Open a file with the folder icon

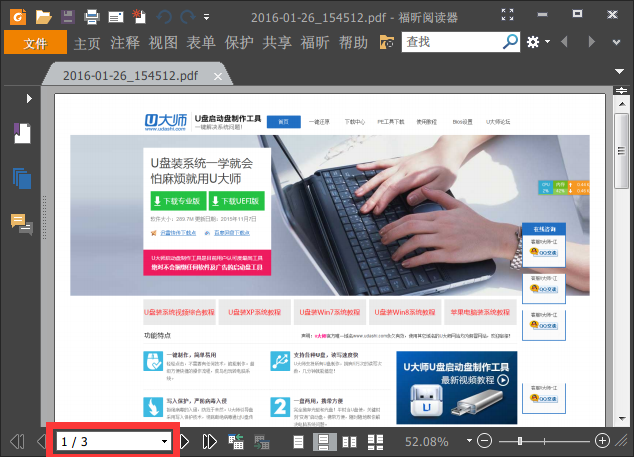coord(43,17)
